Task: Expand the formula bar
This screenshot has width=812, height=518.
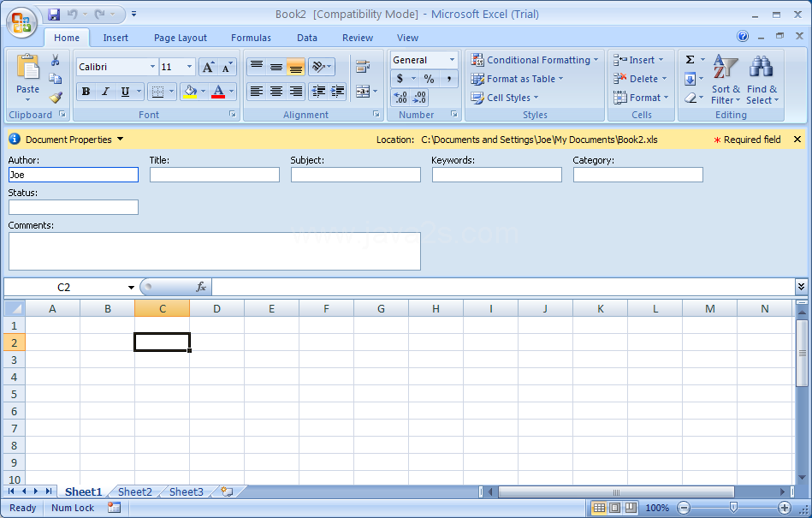Action: 801,287
